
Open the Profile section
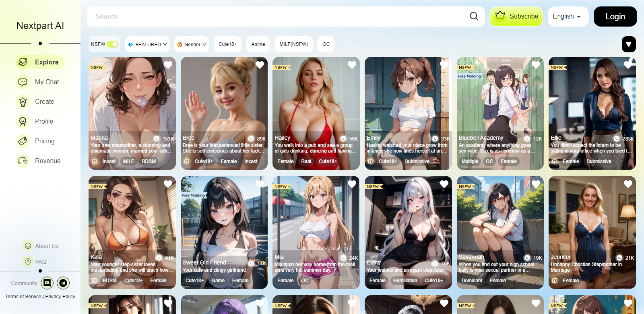coord(40,121)
